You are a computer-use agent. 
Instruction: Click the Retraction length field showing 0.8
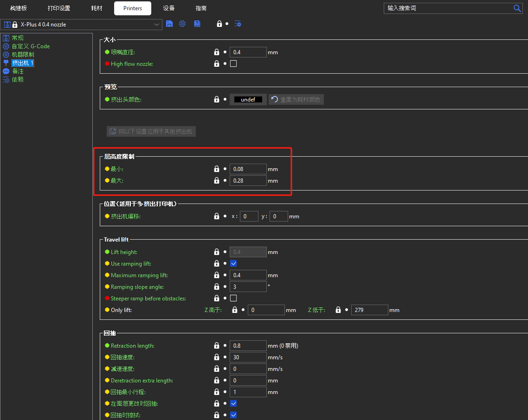coord(248,346)
